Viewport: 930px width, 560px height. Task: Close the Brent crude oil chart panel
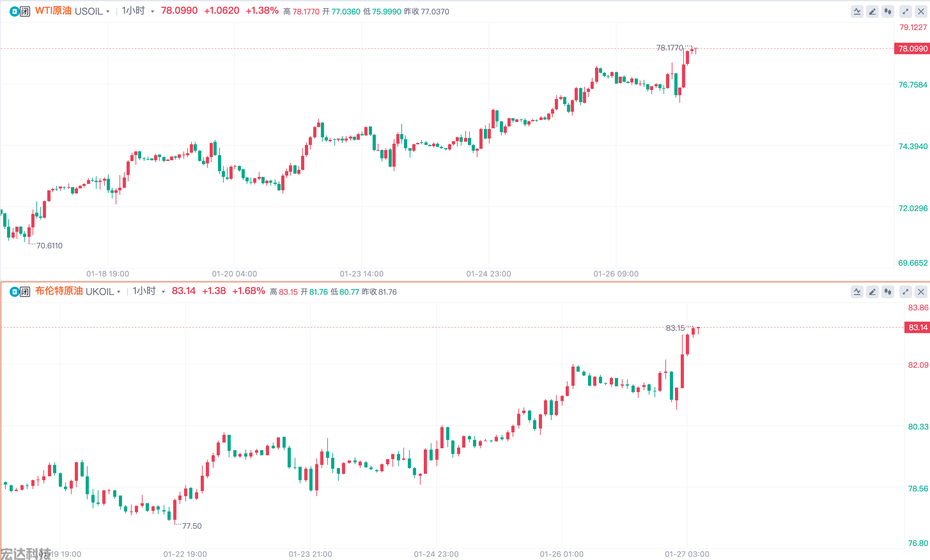point(921,292)
